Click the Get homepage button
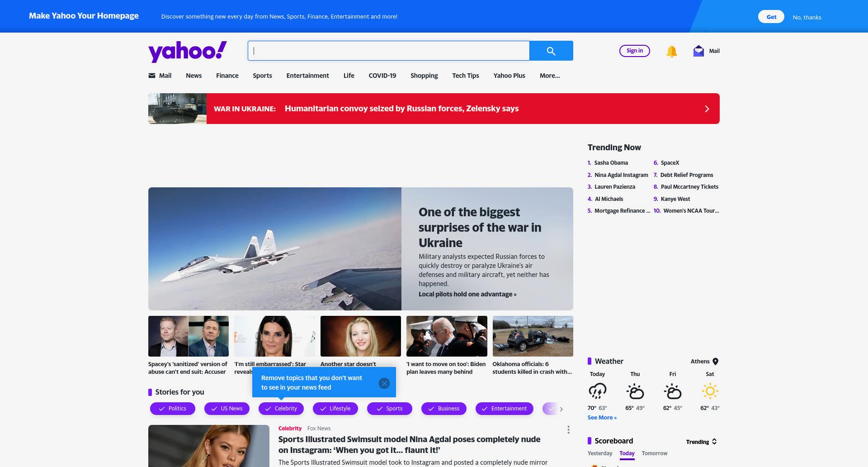 (771, 17)
